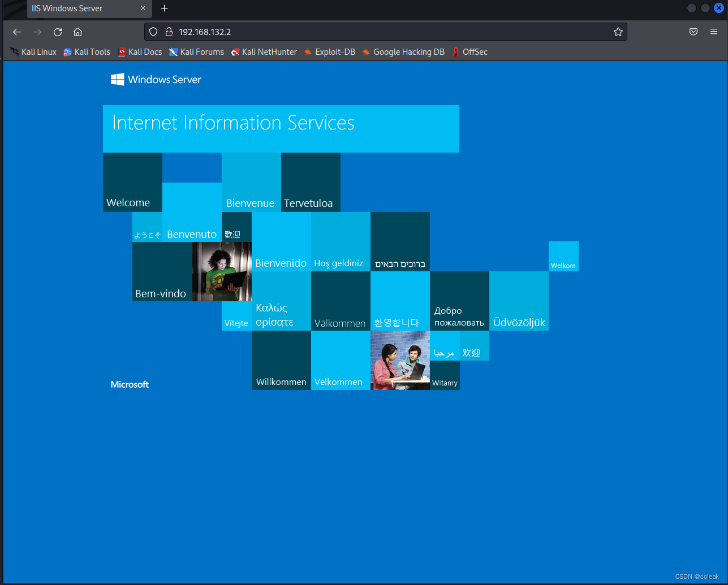Viewport: 728px width, 585px height.
Task: Click the browser forward arrow
Action: 37,32
